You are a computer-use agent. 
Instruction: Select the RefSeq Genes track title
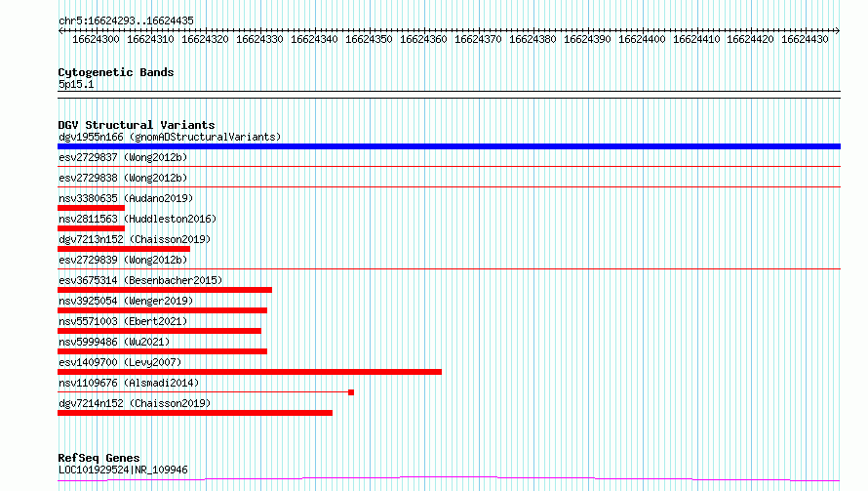(x=99, y=458)
